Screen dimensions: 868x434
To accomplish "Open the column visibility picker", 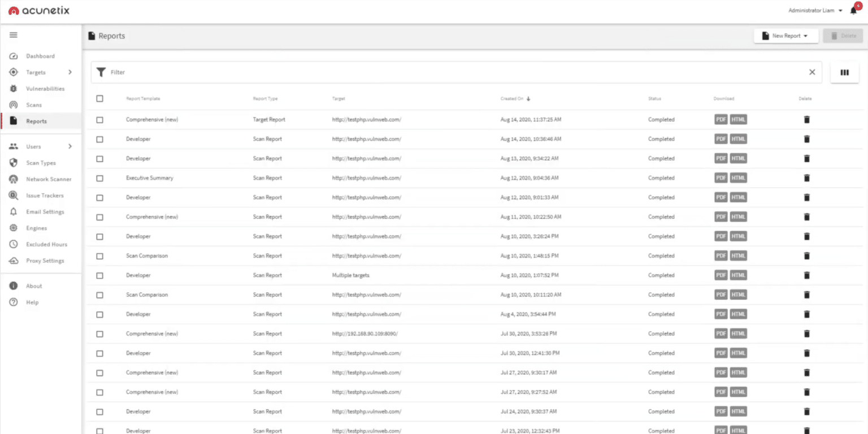I will (844, 72).
